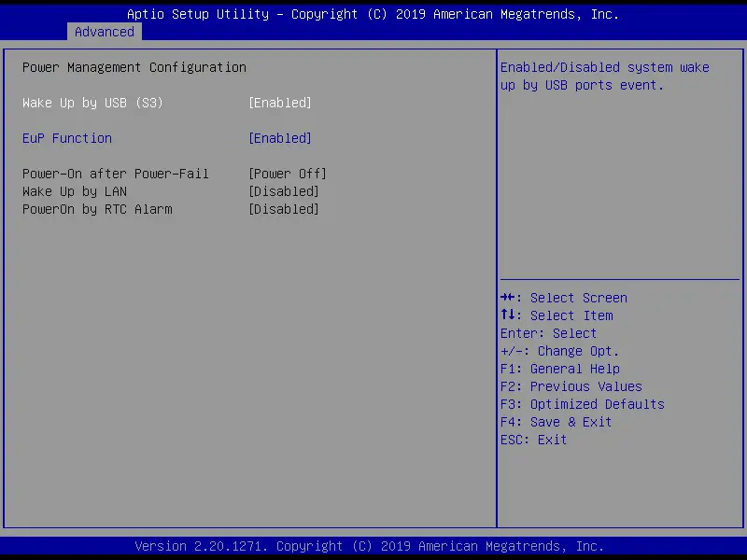Open the EuP Function Enabled dropdown
This screenshot has height=560, width=747.
pos(279,137)
